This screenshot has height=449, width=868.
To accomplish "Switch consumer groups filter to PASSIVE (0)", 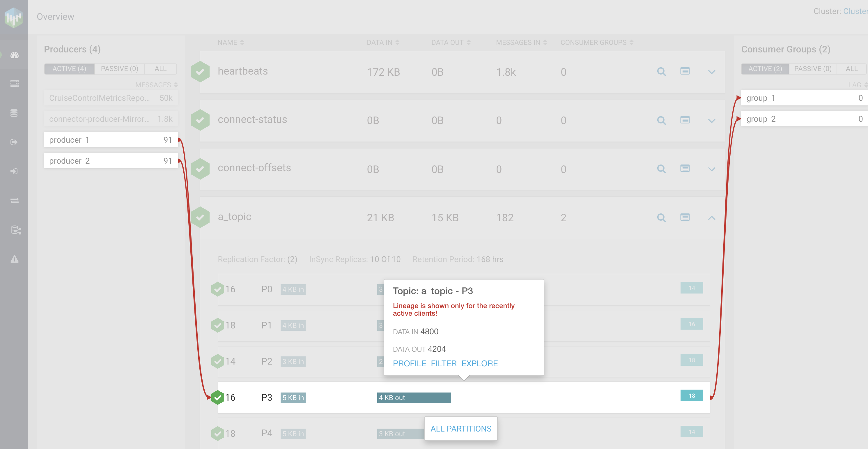I will pos(812,69).
